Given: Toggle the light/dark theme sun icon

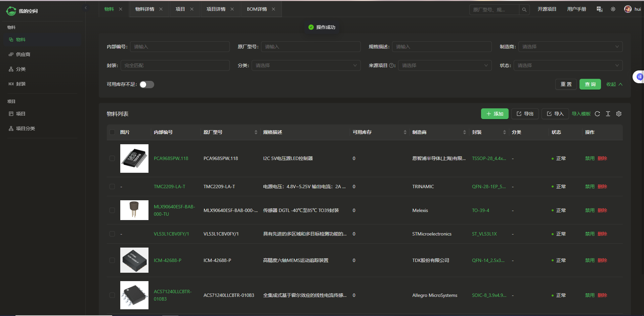Looking at the screenshot, I should (x=613, y=9).
